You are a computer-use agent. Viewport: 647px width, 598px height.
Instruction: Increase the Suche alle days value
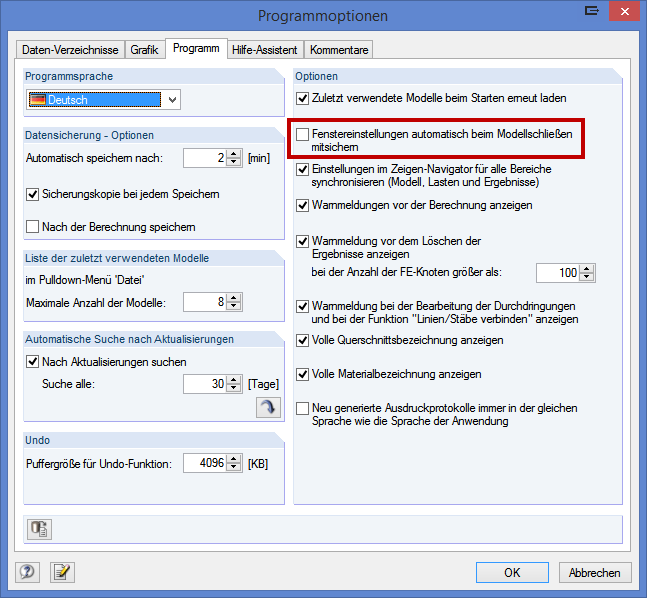click(234, 380)
